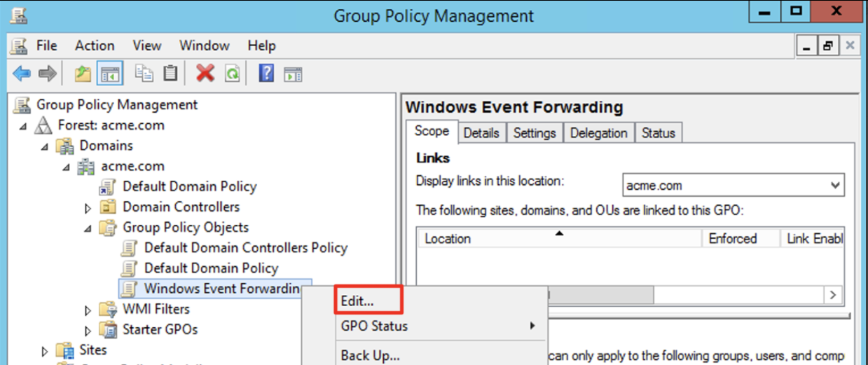Expand the Domain Controllers node

pos(88,208)
